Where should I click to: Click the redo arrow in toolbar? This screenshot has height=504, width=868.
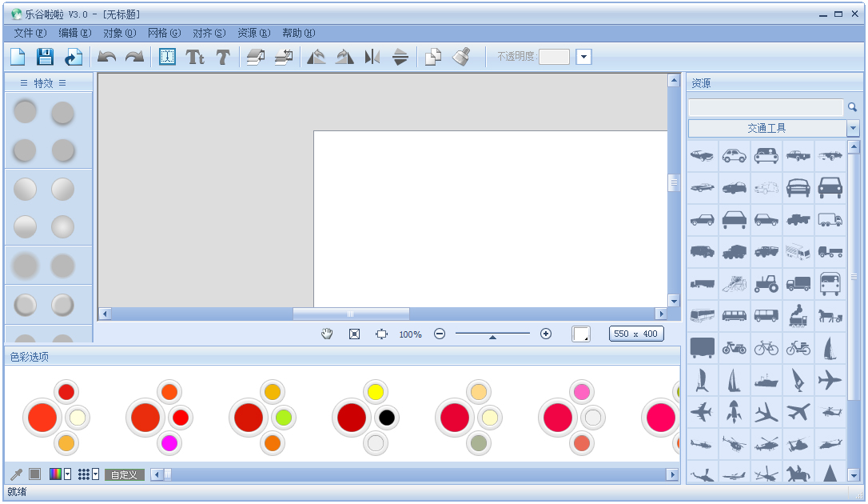pyautogui.click(x=134, y=57)
